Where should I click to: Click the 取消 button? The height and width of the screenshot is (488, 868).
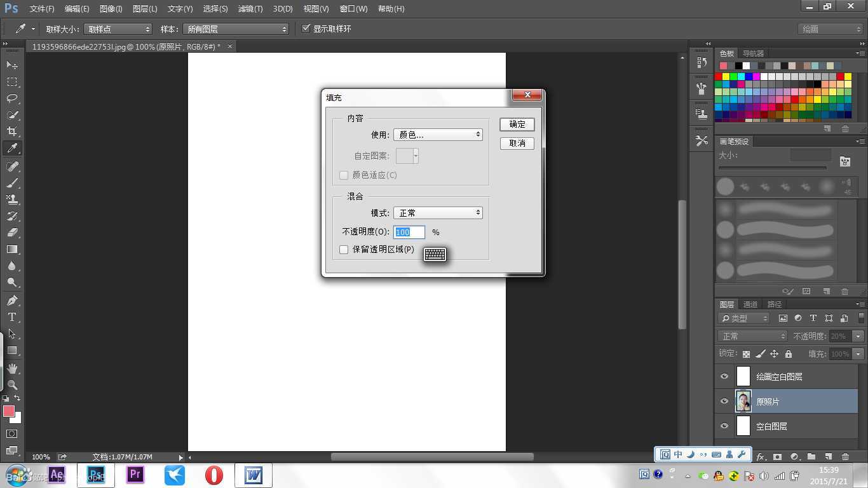point(517,143)
